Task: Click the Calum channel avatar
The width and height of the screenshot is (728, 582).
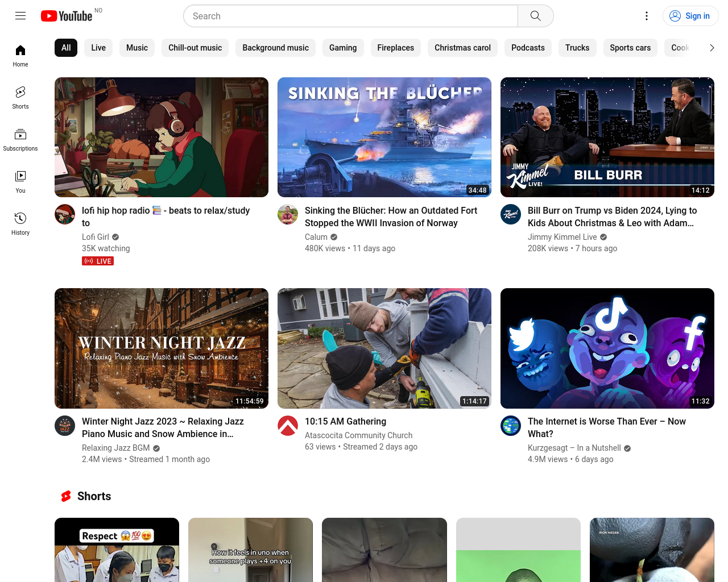Action: point(288,214)
